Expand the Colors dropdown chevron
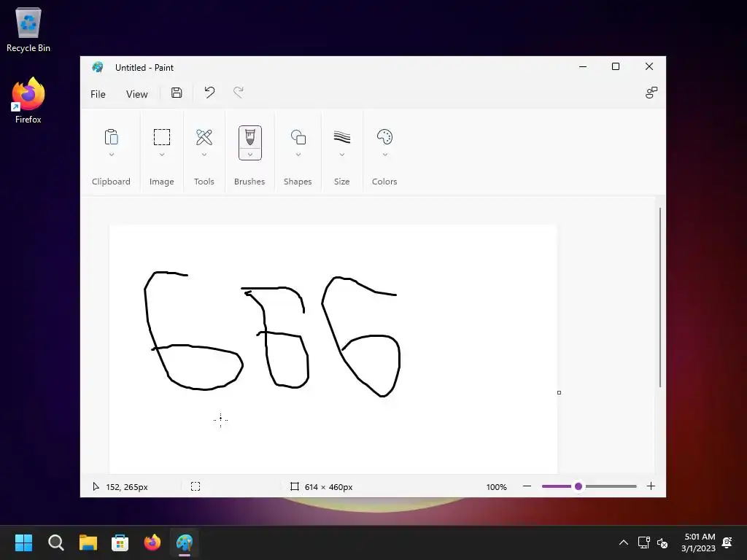The width and height of the screenshot is (747, 560). coord(385,155)
